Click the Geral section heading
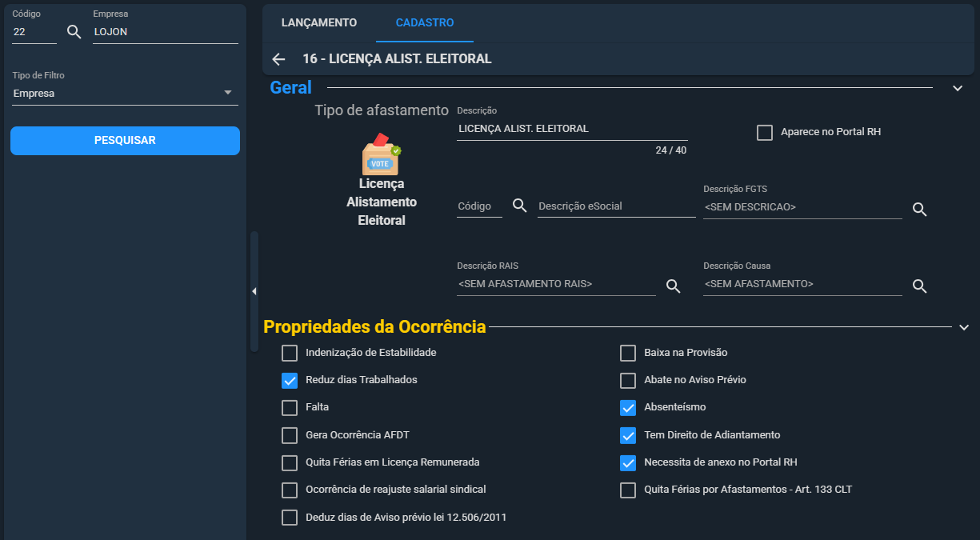Screen dimensions: 980x540 [x=290, y=88]
